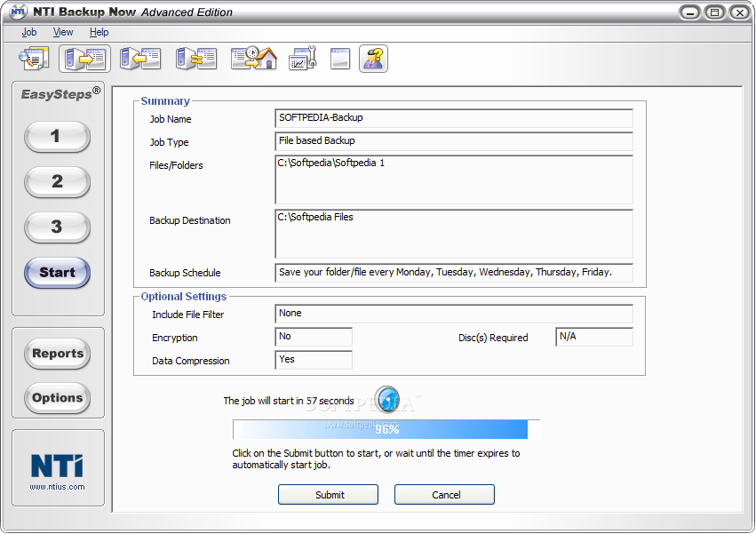The height and width of the screenshot is (534, 756).
Task: Click the NTI icon in title bar
Action: point(18,11)
